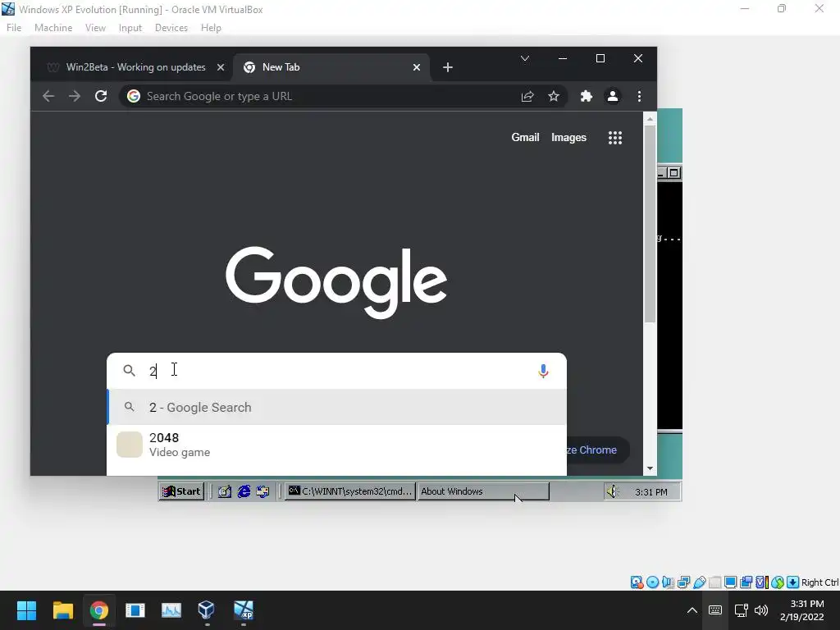Screen dimensions: 840x630
Task: Click the scrollbar down arrow in Chrome
Action: [650, 468]
